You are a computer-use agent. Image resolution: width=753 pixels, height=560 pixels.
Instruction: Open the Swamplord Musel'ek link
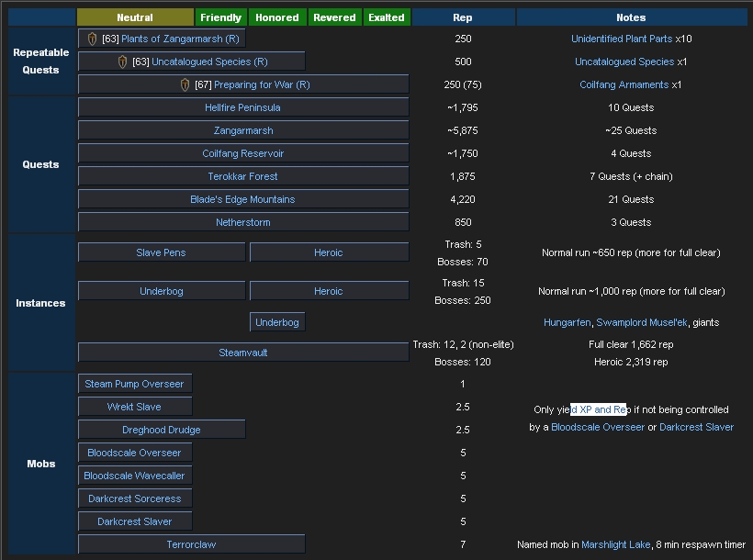[x=642, y=323]
